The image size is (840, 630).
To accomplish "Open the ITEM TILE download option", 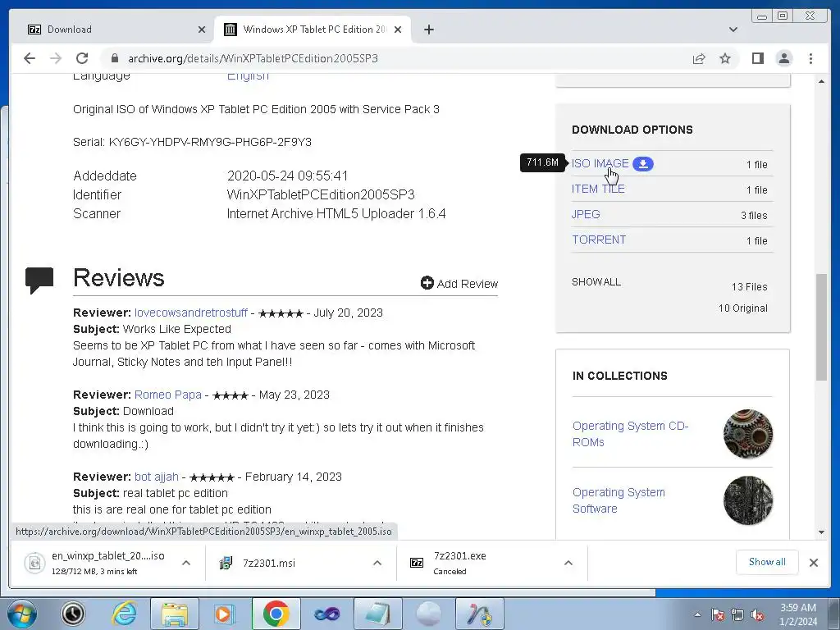I will [598, 189].
